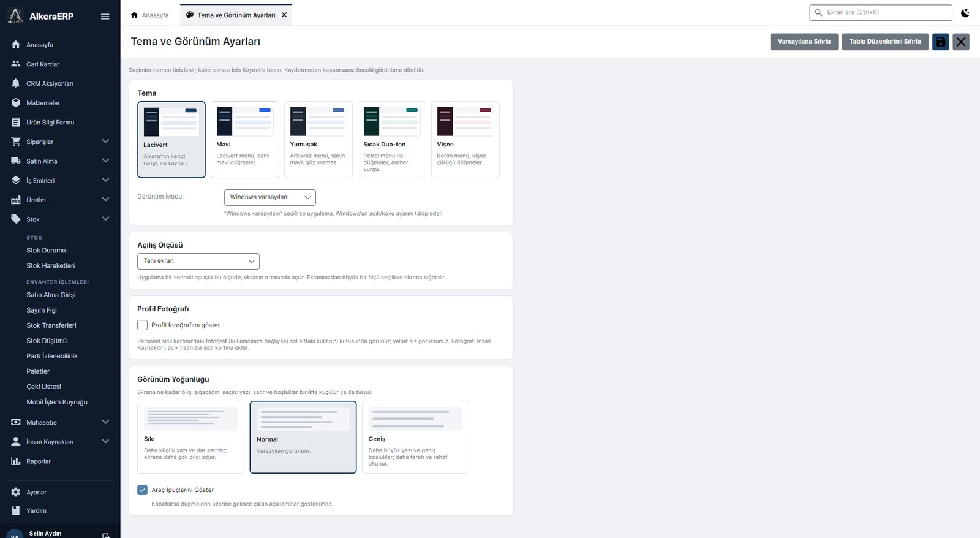Choose the Sıkı density option
Viewport: 980px width, 538px height.
(x=191, y=437)
